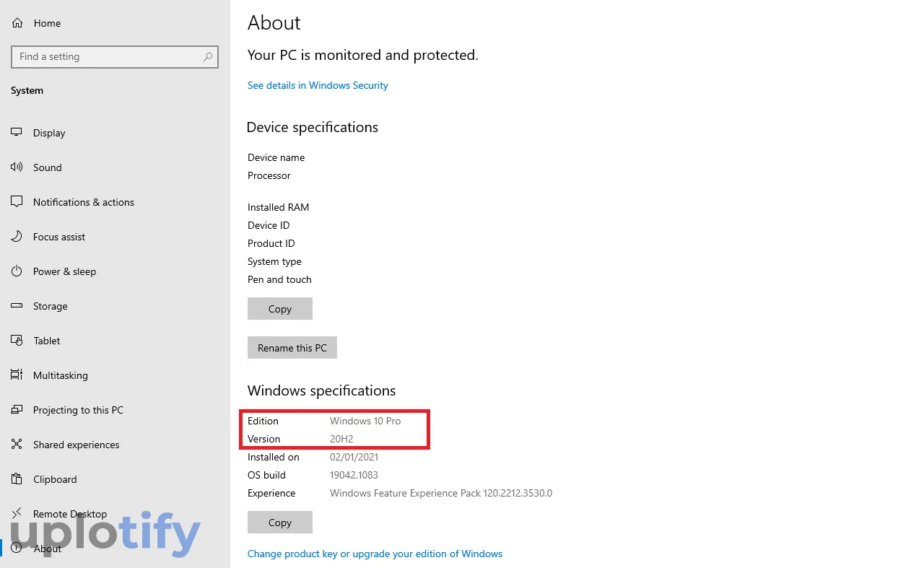Image resolution: width=924 pixels, height=568 pixels.
Task: Click the Pen and touch label
Action: pyautogui.click(x=279, y=279)
